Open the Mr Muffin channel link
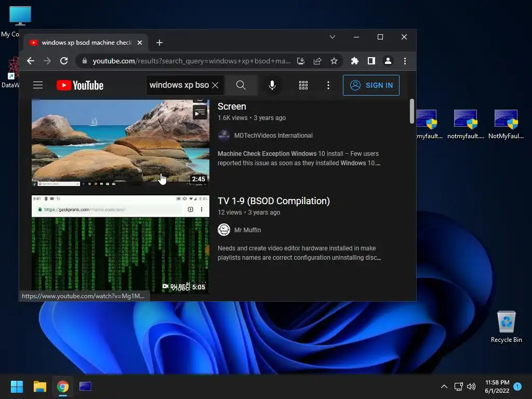This screenshot has height=399, width=532. (x=247, y=230)
